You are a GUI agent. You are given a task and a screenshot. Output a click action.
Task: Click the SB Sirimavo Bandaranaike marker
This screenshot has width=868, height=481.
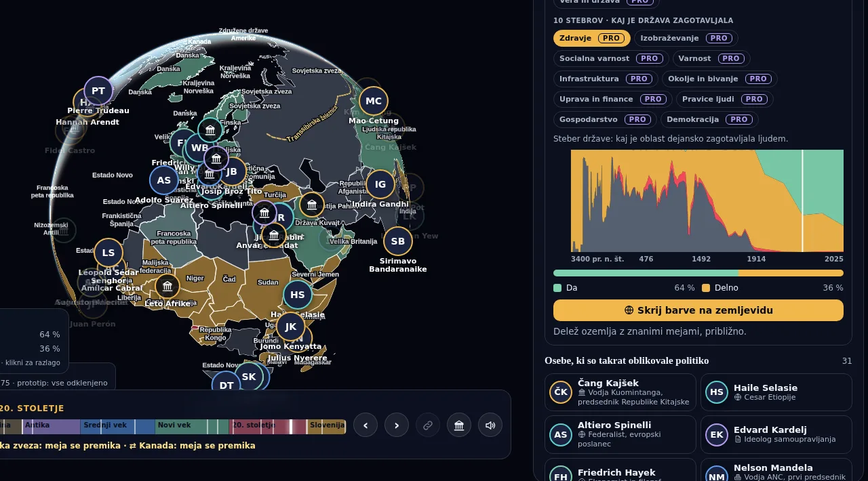398,241
